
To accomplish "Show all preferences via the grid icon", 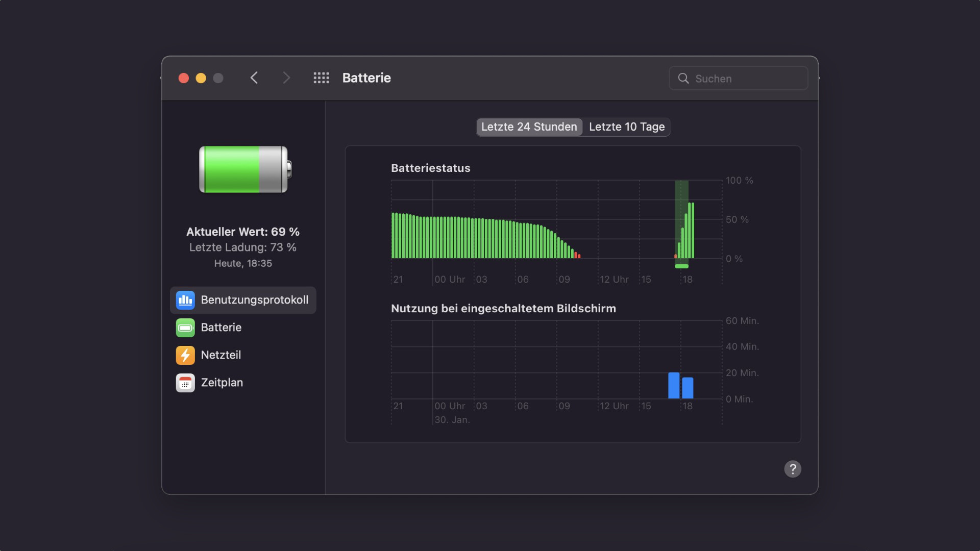I will [321, 78].
